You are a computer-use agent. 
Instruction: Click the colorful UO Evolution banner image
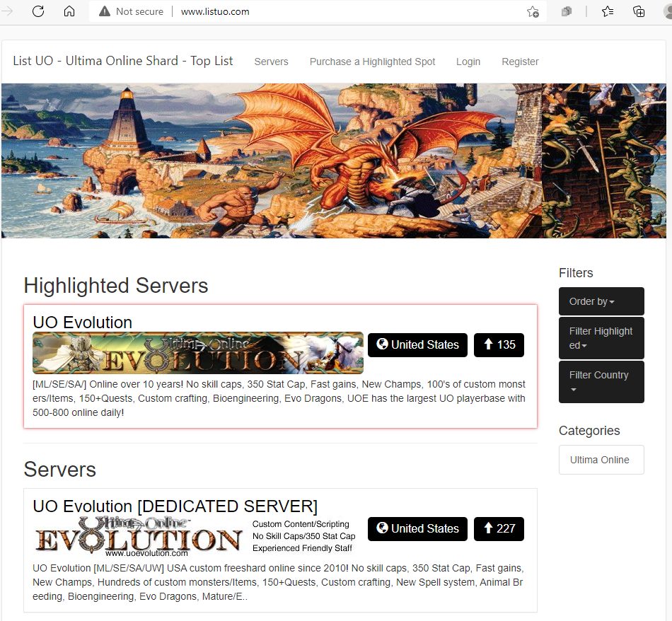point(198,353)
